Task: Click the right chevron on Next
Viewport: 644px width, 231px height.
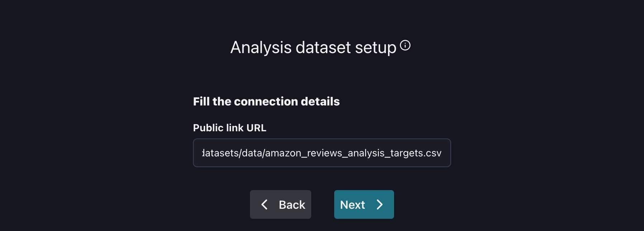Action: point(380,204)
